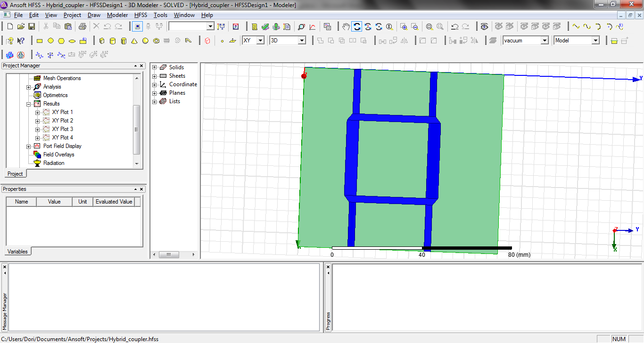Draw rectangle using the rectangle tool
The height and width of the screenshot is (343, 644).
coord(40,41)
